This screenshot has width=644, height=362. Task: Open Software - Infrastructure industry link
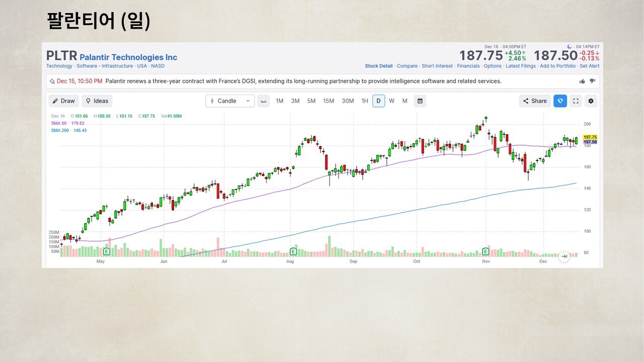coord(105,66)
